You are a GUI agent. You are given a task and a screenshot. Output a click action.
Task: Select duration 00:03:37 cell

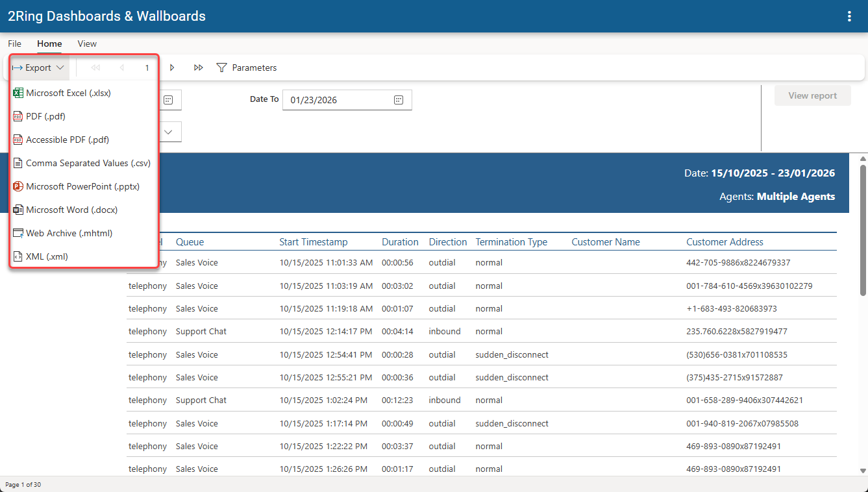click(x=397, y=447)
